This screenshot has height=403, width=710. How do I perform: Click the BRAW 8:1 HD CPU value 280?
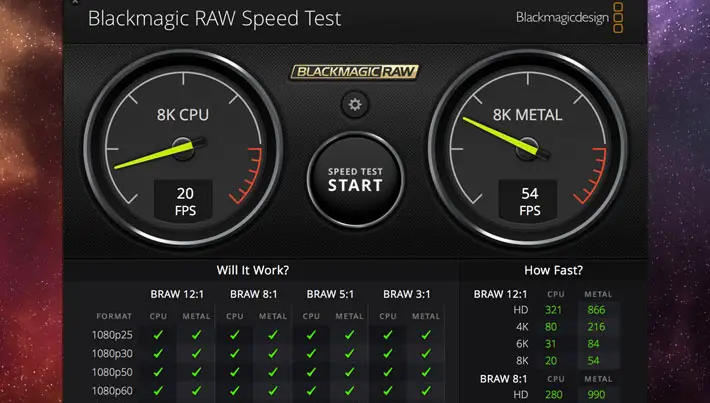(x=554, y=394)
